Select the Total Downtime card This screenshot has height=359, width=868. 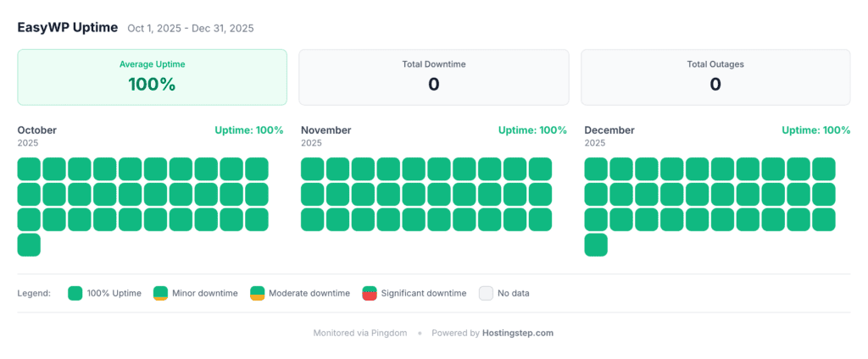(x=433, y=77)
